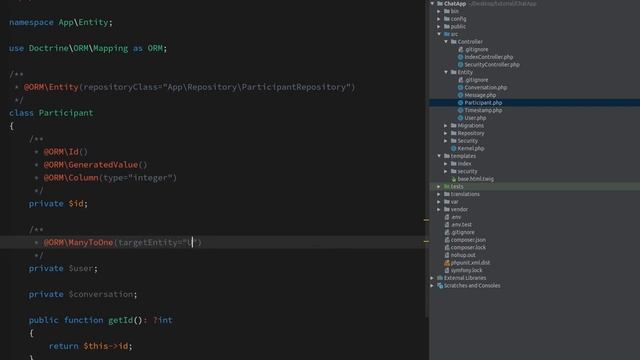640x360 pixels.
Task: Select the vendor folder label
Action: (x=459, y=209)
